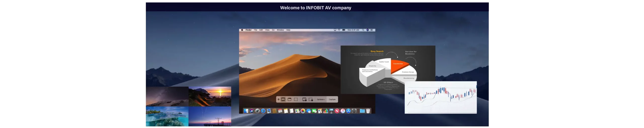Open the Trash in the dock
Viewport: 644px width, 128px height.
pos(368,111)
